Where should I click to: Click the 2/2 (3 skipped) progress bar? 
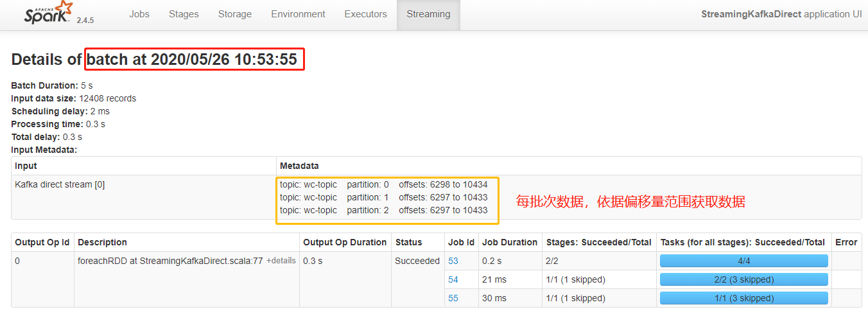pyautogui.click(x=744, y=279)
